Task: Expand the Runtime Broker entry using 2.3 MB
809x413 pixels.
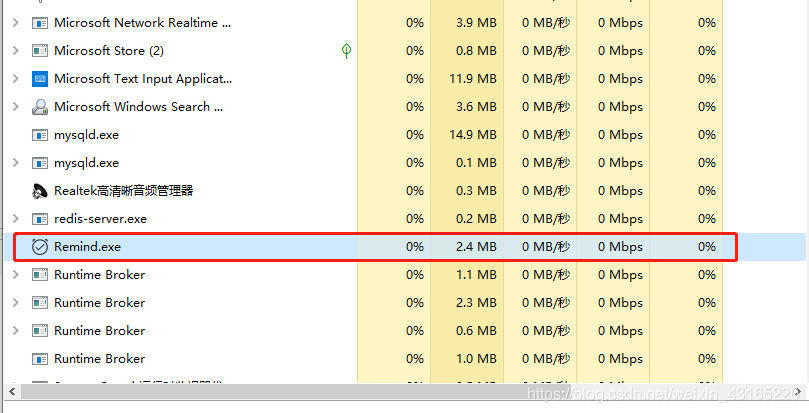Action: coord(15,303)
